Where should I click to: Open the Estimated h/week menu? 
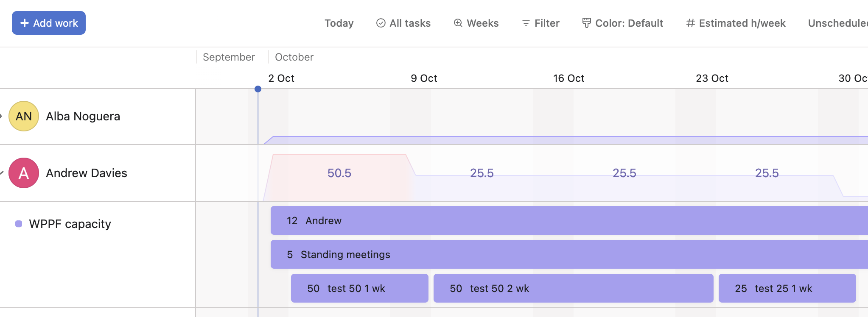[742, 23]
